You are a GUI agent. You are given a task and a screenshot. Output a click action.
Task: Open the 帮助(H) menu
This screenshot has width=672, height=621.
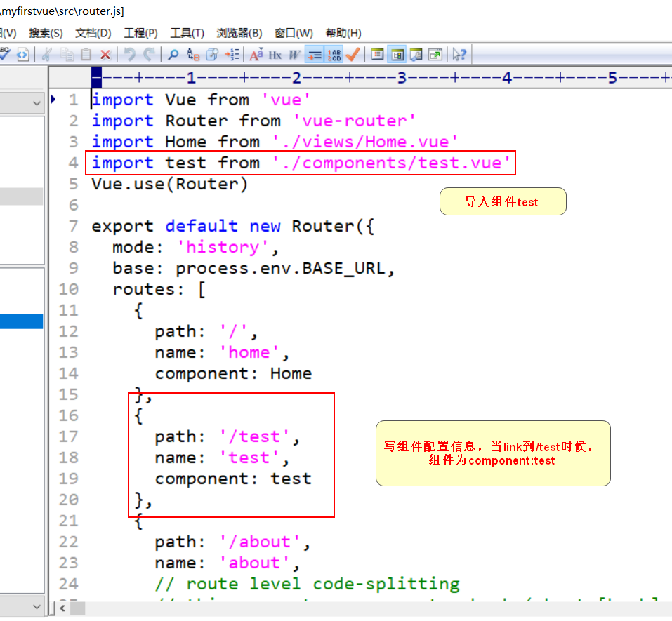(x=343, y=33)
